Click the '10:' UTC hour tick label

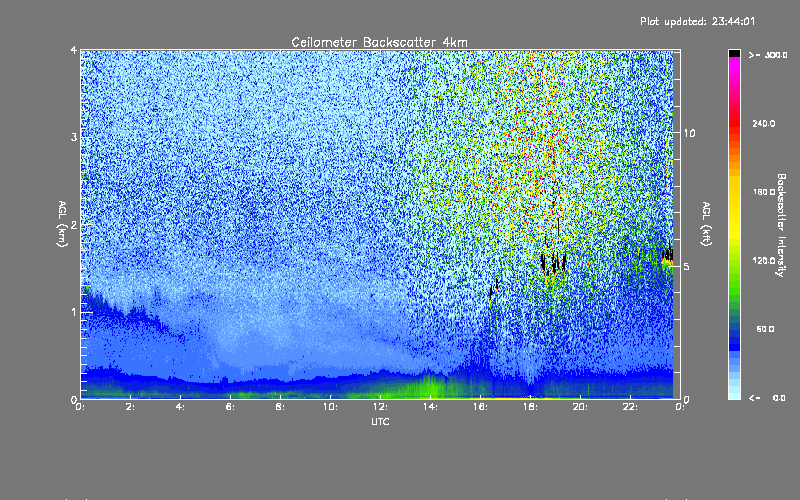330,407
